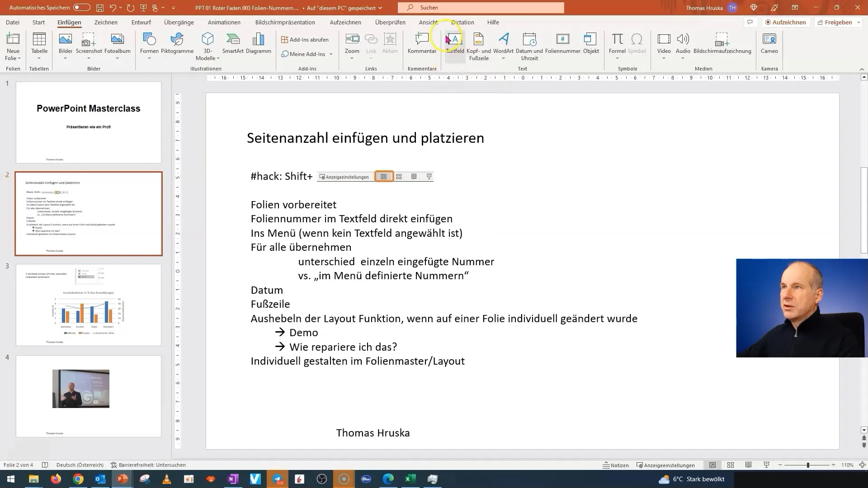Switch to reading view in status bar
This screenshot has width=868, height=488.
pyautogui.click(x=749, y=465)
